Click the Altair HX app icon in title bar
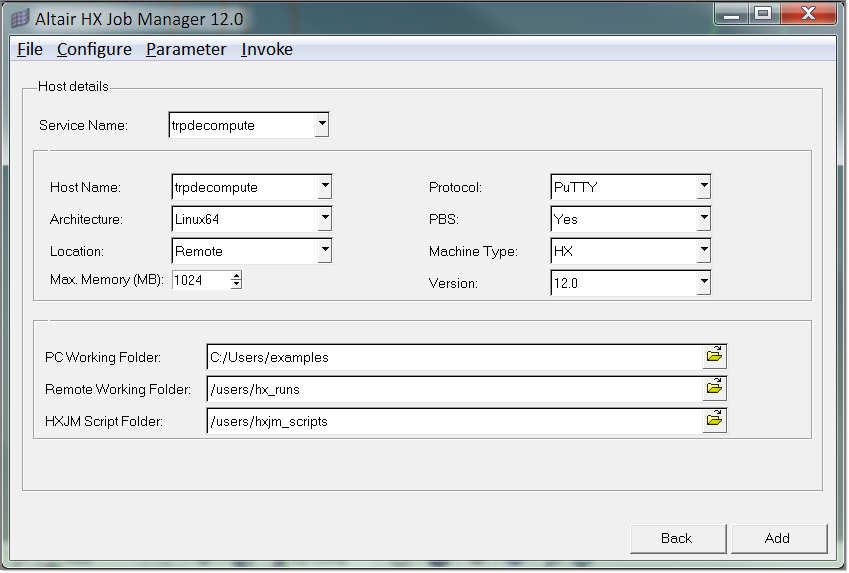Viewport: 849px width, 573px height. tap(20, 17)
